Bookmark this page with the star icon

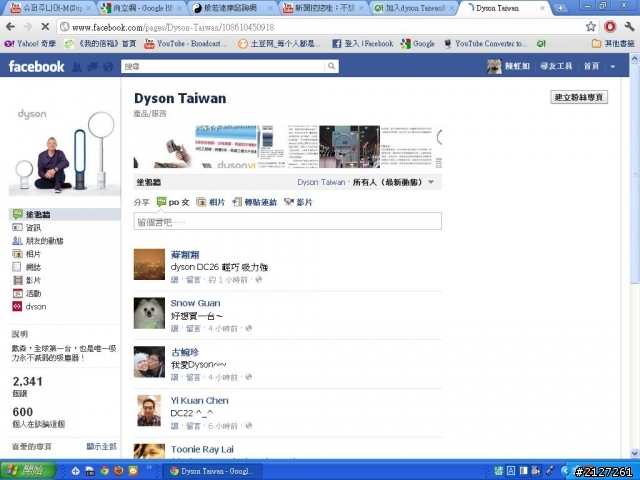click(x=590, y=27)
